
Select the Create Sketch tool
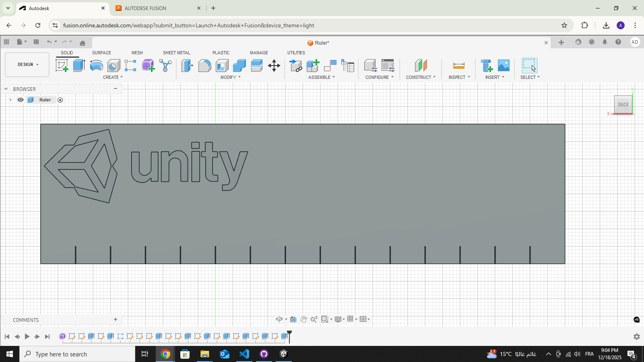tap(62, 66)
